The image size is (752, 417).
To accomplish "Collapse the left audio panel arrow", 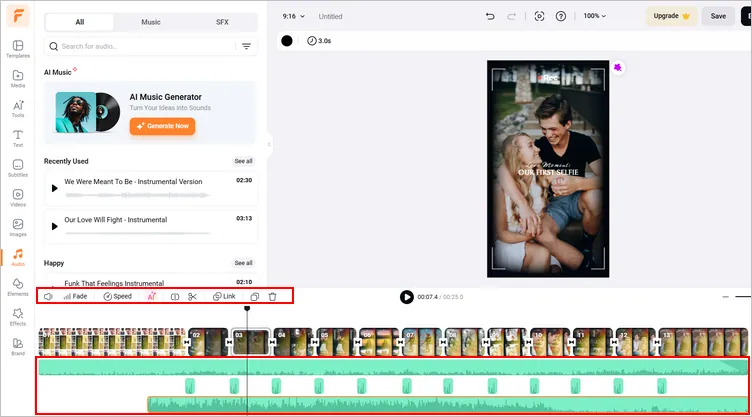I will [269, 144].
